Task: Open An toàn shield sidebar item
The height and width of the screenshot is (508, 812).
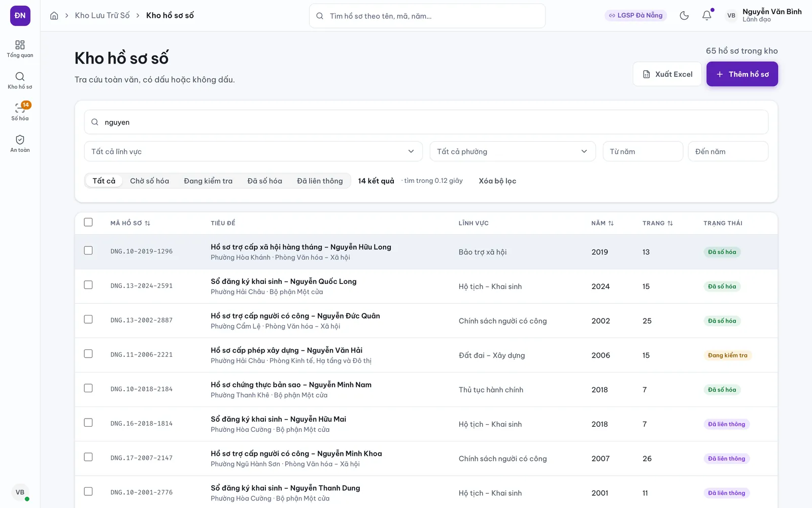Action: pos(20,143)
